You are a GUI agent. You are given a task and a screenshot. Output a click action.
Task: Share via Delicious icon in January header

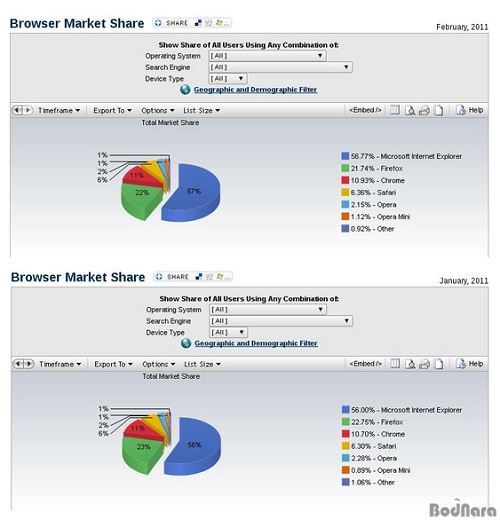[199, 277]
